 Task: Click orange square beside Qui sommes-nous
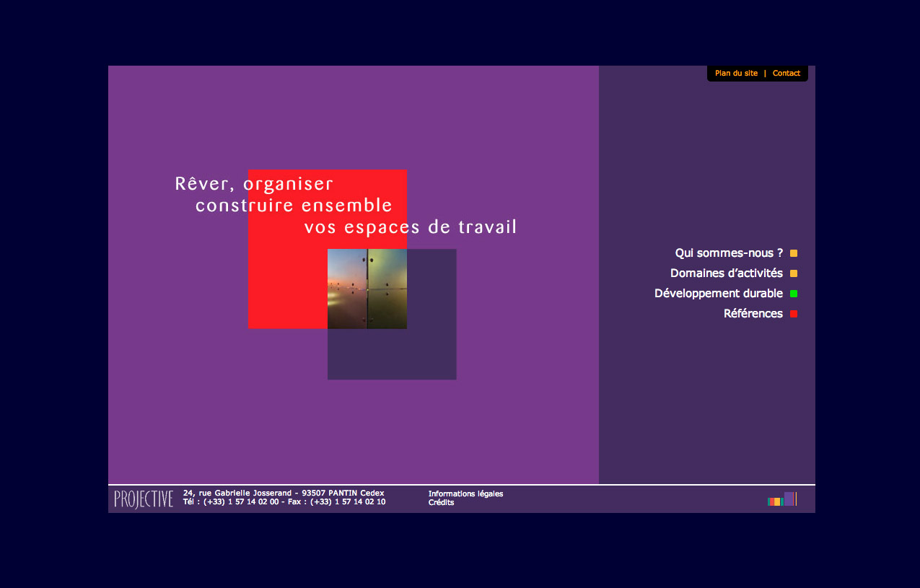[794, 253]
